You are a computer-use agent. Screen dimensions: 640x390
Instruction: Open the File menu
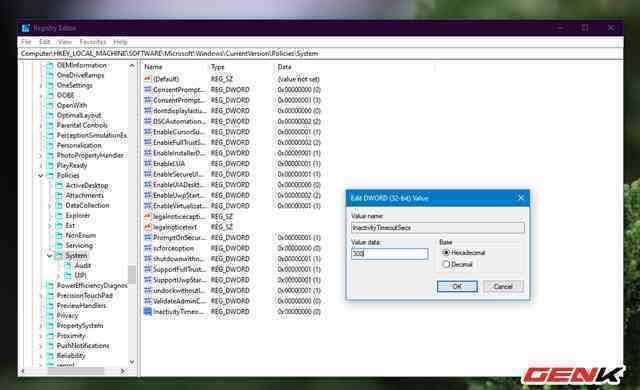pos(26,42)
